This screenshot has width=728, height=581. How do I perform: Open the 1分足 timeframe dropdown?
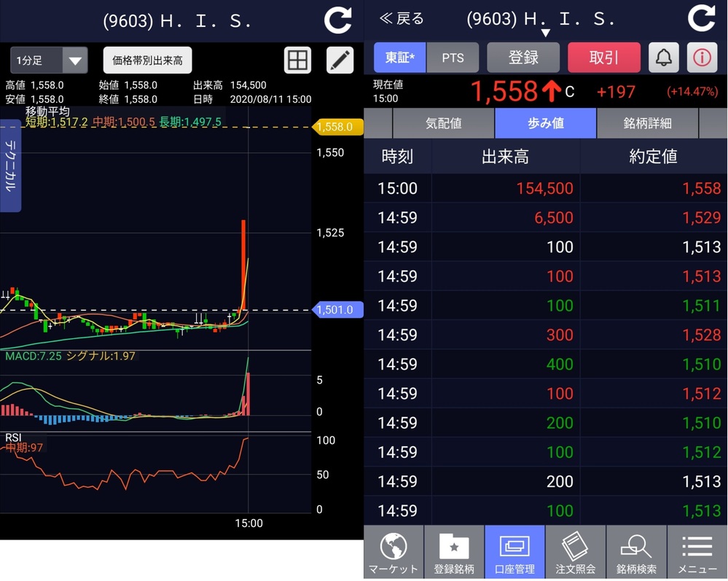pyautogui.click(x=49, y=61)
